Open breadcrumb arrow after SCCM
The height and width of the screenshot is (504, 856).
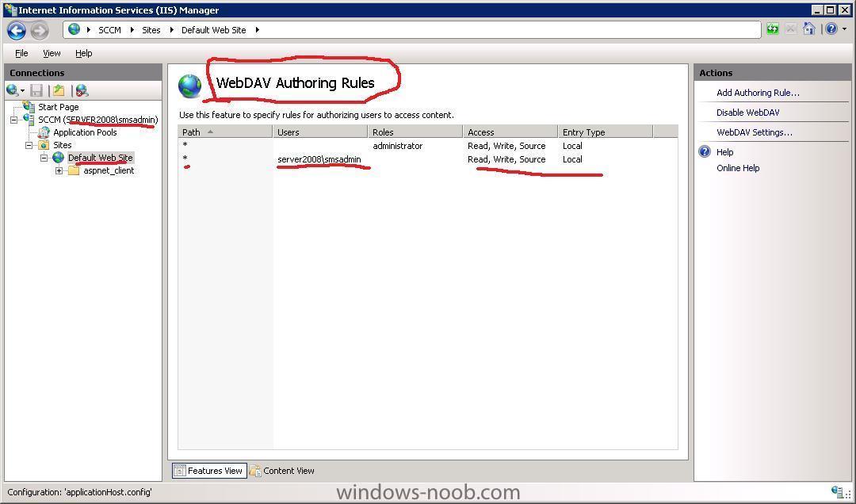tap(132, 30)
